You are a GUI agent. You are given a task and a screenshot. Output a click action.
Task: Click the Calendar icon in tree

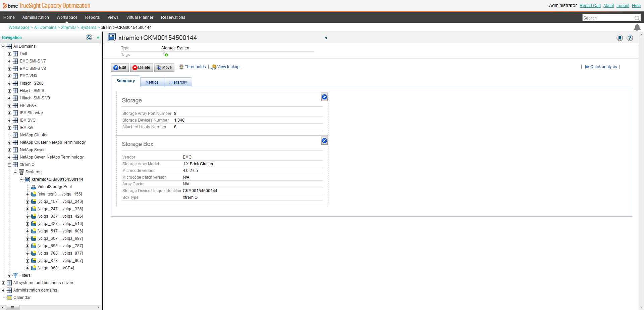9,298
